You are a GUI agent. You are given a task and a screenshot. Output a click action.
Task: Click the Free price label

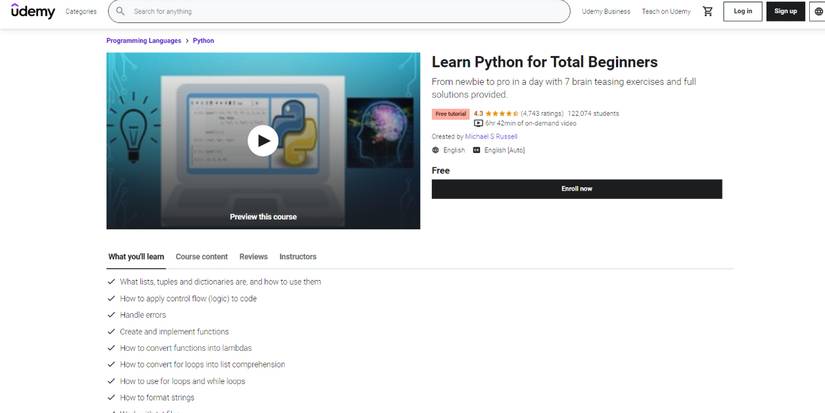click(441, 170)
